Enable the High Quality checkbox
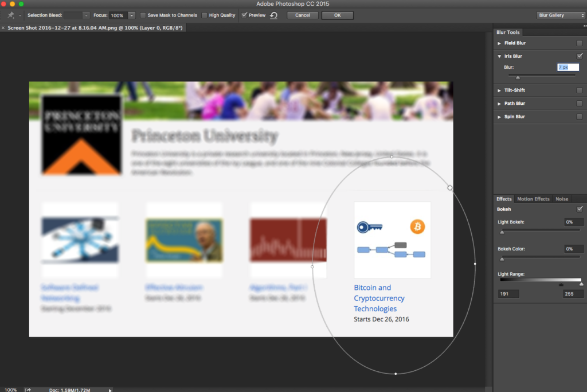This screenshot has height=392, width=587. point(204,15)
